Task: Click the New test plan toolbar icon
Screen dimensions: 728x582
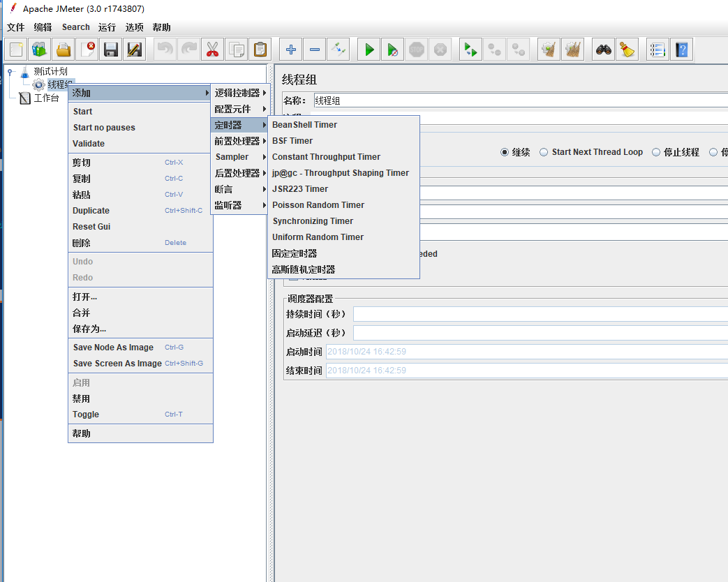Action: 16,49
